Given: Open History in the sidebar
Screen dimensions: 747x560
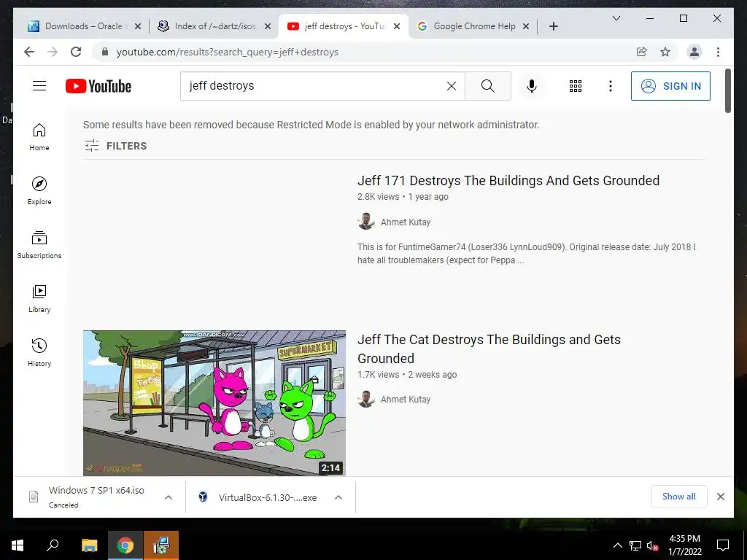Looking at the screenshot, I should 39,352.
